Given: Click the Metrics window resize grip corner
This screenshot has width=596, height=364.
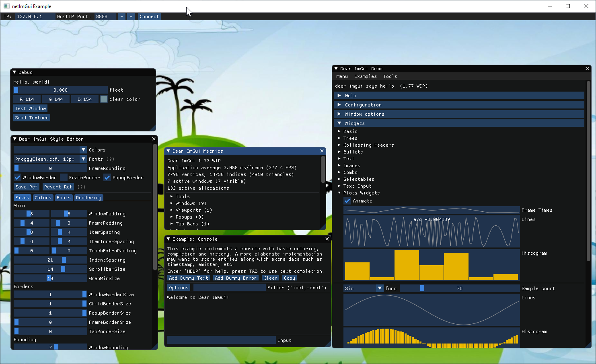Looking at the screenshot, I should click(323, 227).
